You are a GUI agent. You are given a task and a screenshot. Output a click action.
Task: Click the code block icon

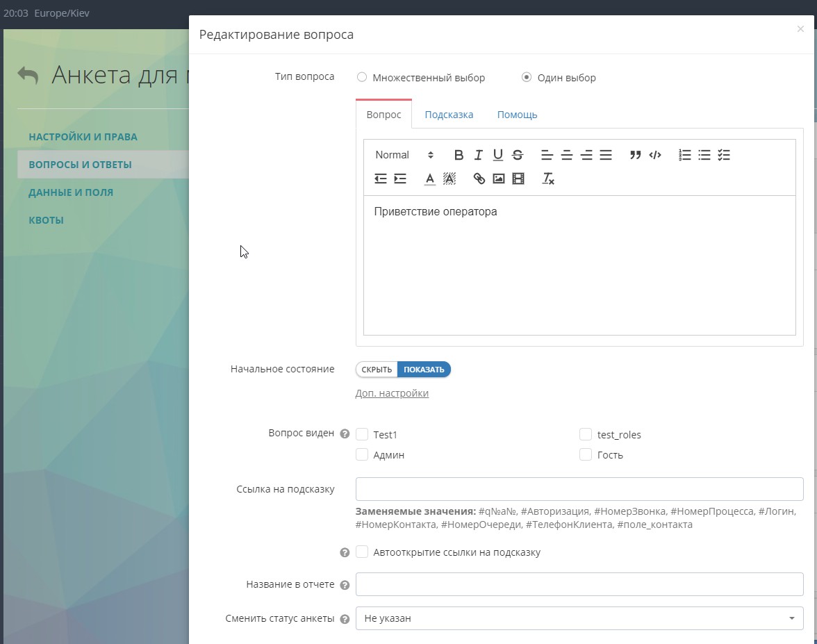[654, 155]
